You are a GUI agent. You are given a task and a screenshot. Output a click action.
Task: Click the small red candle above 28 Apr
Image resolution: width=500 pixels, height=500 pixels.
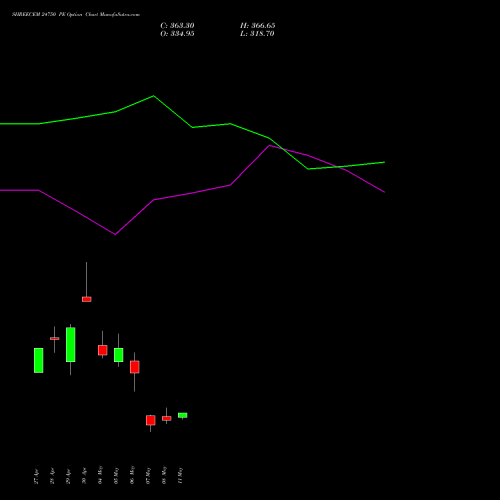tap(55, 338)
